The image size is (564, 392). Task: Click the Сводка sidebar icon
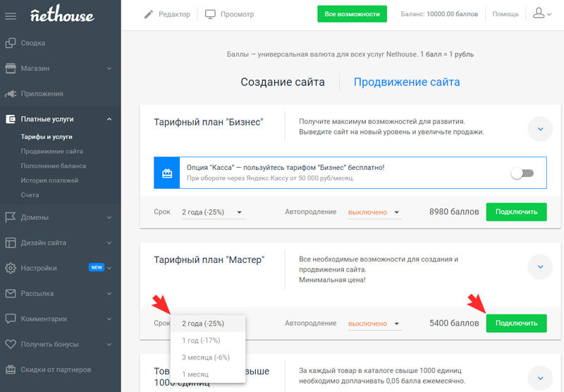[x=11, y=43]
